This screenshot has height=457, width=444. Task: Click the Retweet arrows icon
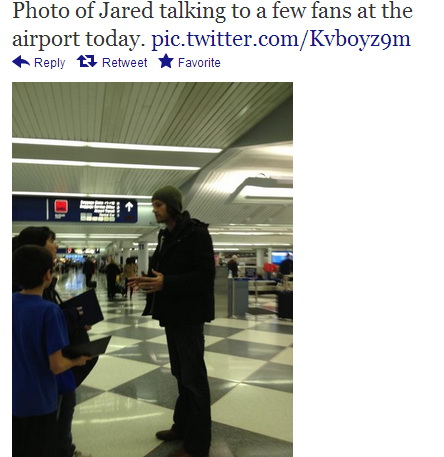(87, 62)
